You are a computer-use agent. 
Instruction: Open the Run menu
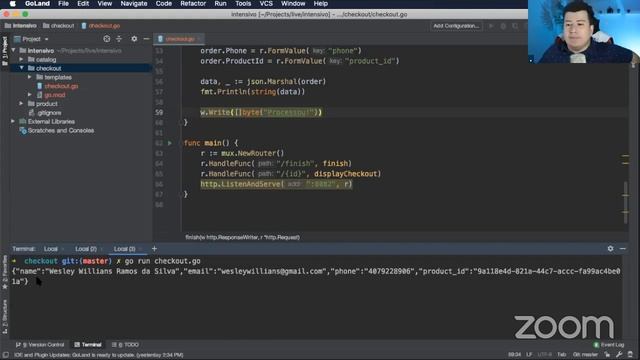coord(220,4)
